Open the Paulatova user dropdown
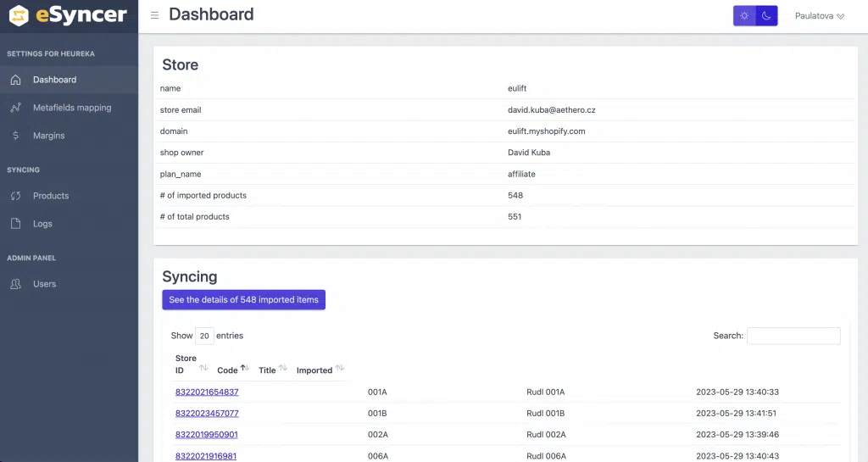This screenshot has width=868, height=462. (819, 16)
